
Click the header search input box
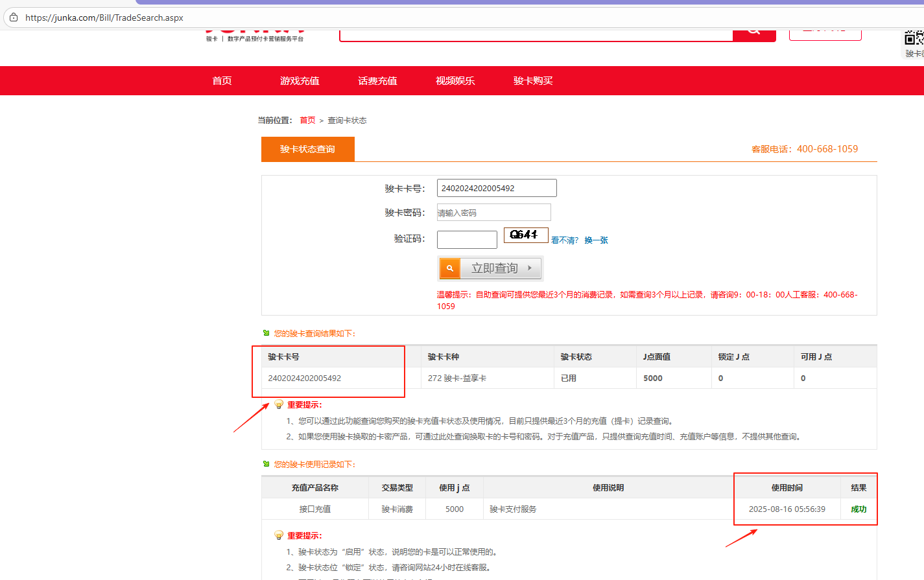coord(536,34)
